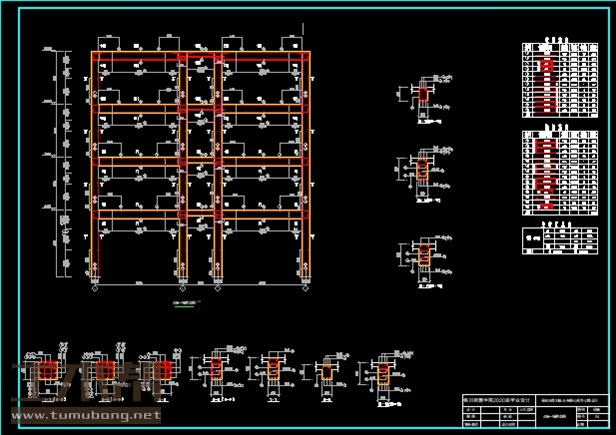Click the www.tumubang.net watermark link
Screen dimensions: 616x435
pos(84,415)
